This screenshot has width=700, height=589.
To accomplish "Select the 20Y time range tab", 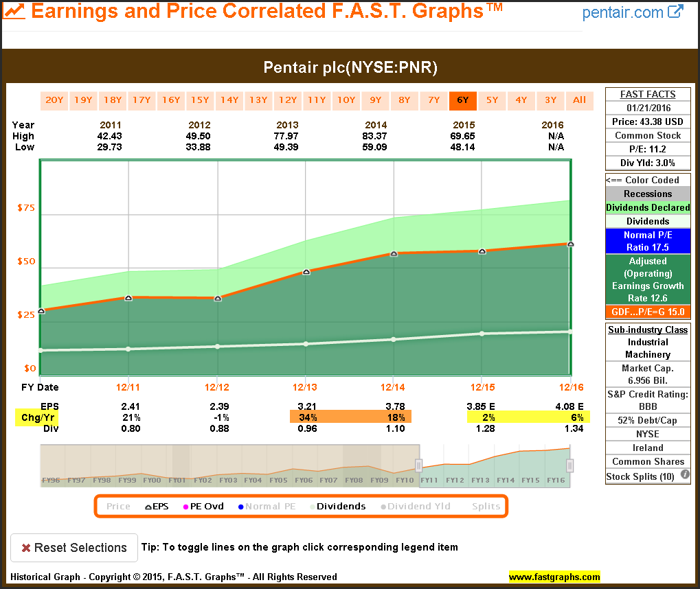I will pyautogui.click(x=54, y=100).
